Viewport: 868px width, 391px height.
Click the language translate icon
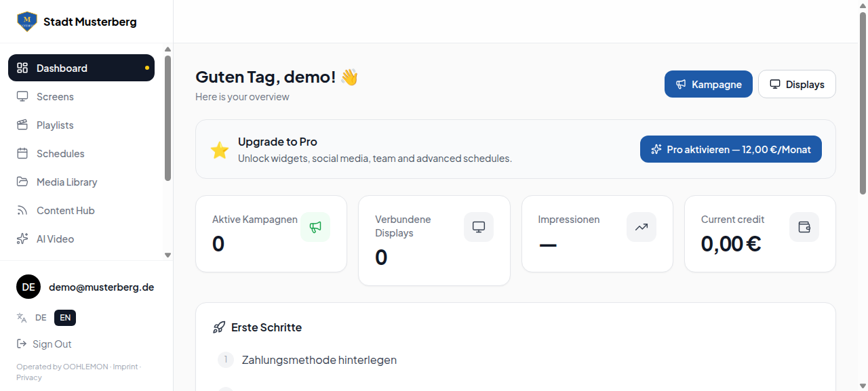tap(22, 317)
